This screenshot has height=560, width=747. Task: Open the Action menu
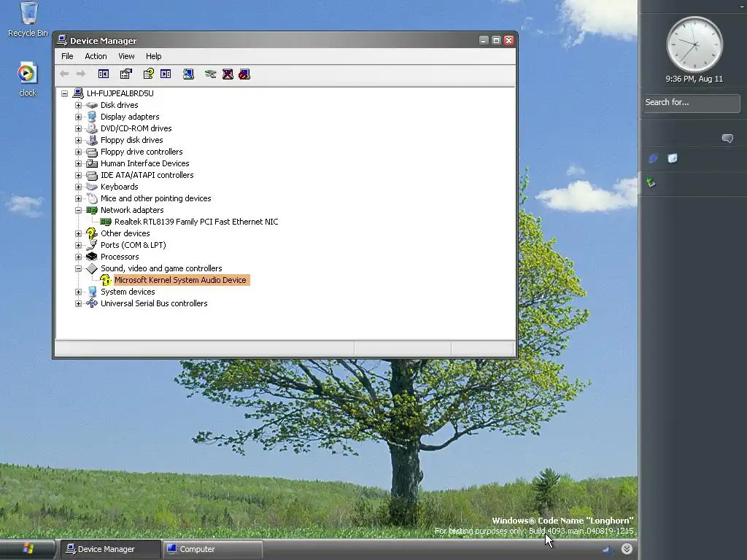tap(96, 56)
